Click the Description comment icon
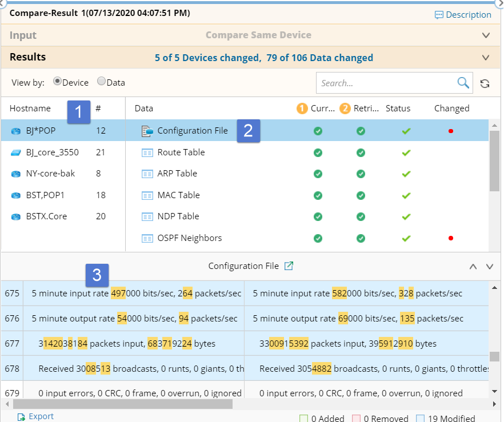This screenshot has height=422, width=504. pyautogui.click(x=439, y=15)
